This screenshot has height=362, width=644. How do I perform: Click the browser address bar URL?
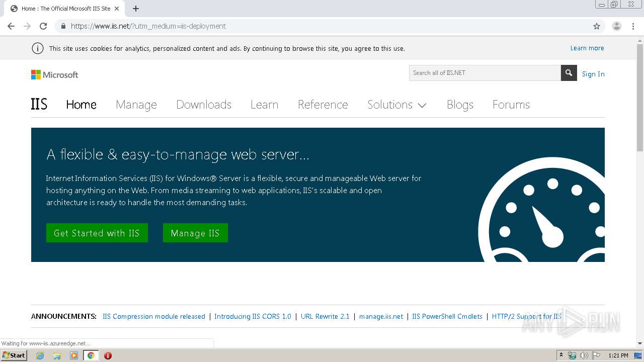click(148, 26)
